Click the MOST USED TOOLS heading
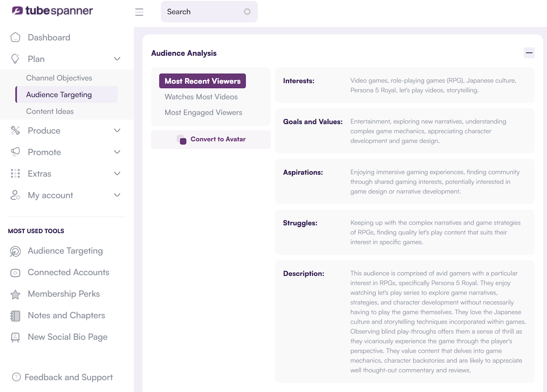 (x=36, y=231)
